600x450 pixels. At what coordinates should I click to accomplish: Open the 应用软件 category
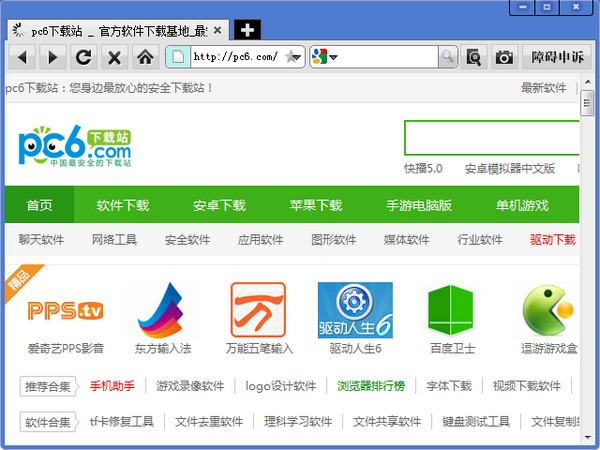tap(261, 240)
